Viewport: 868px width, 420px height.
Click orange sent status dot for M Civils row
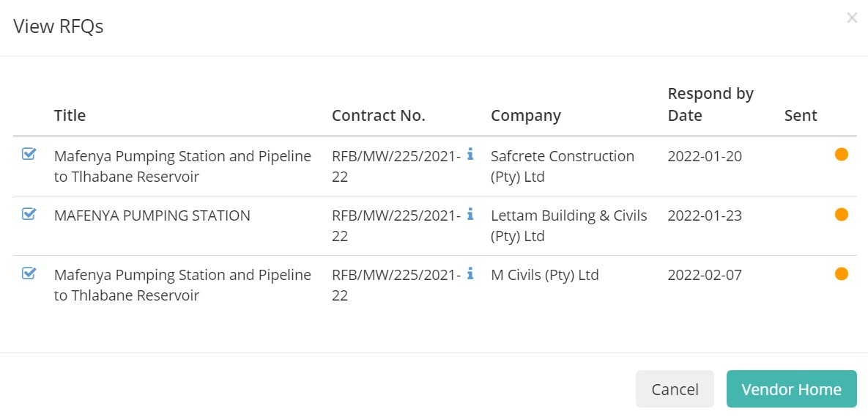[842, 273]
